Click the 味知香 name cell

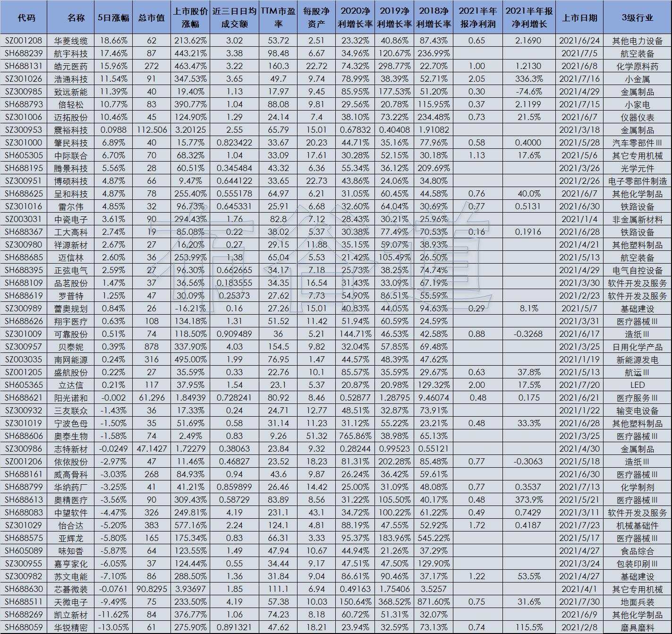71,551
